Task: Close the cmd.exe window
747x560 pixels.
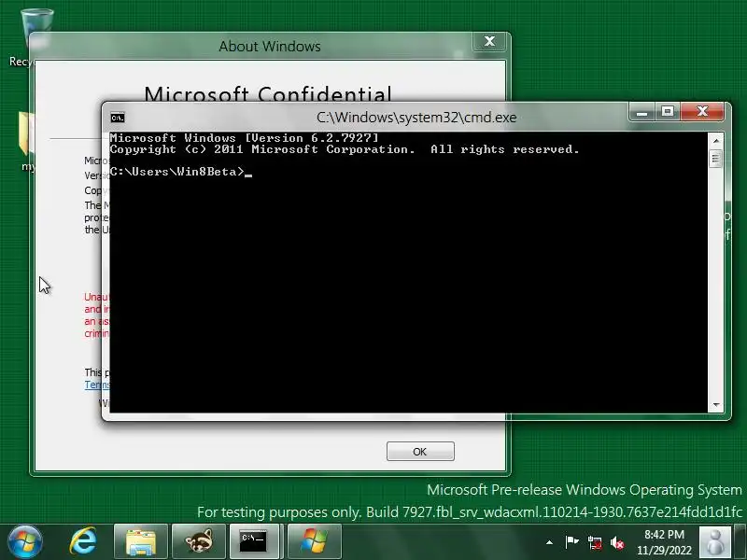Action: 702,111
